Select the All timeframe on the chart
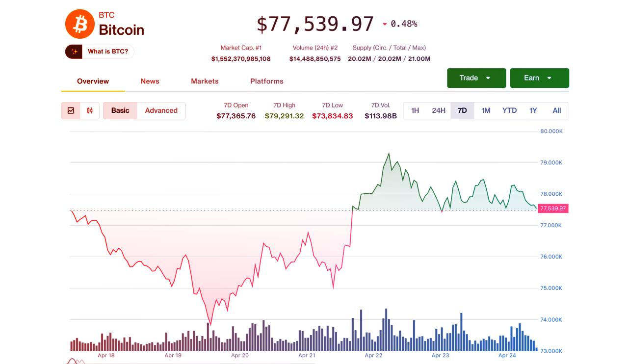This screenshot has width=628, height=364. click(x=556, y=110)
